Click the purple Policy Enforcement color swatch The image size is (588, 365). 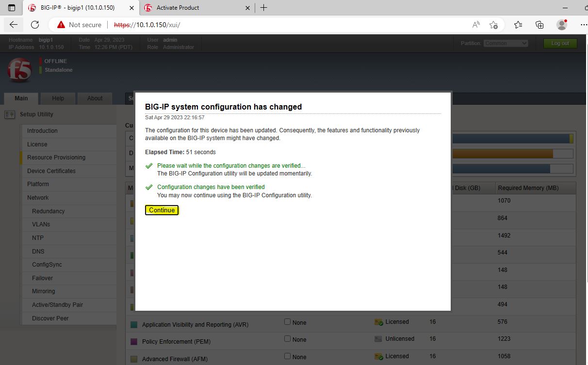tap(134, 342)
